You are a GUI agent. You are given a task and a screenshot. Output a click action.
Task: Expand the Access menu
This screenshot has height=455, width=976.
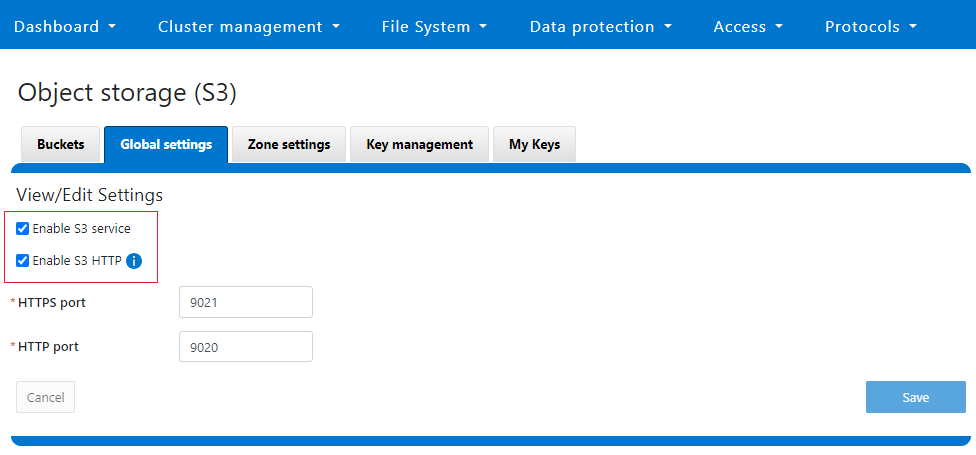[748, 27]
